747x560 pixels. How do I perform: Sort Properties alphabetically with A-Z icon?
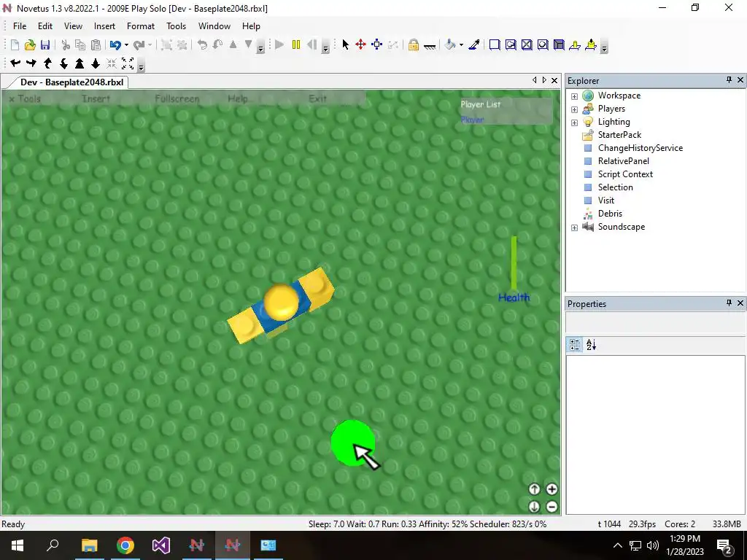(x=591, y=345)
